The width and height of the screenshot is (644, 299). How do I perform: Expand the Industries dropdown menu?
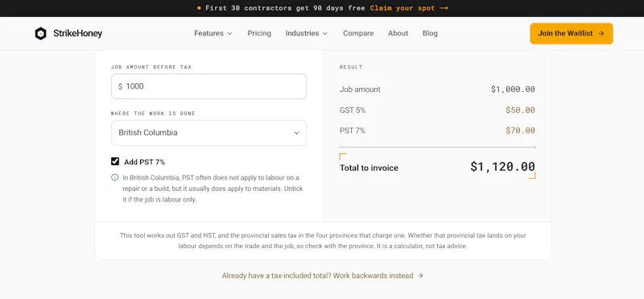[307, 33]
